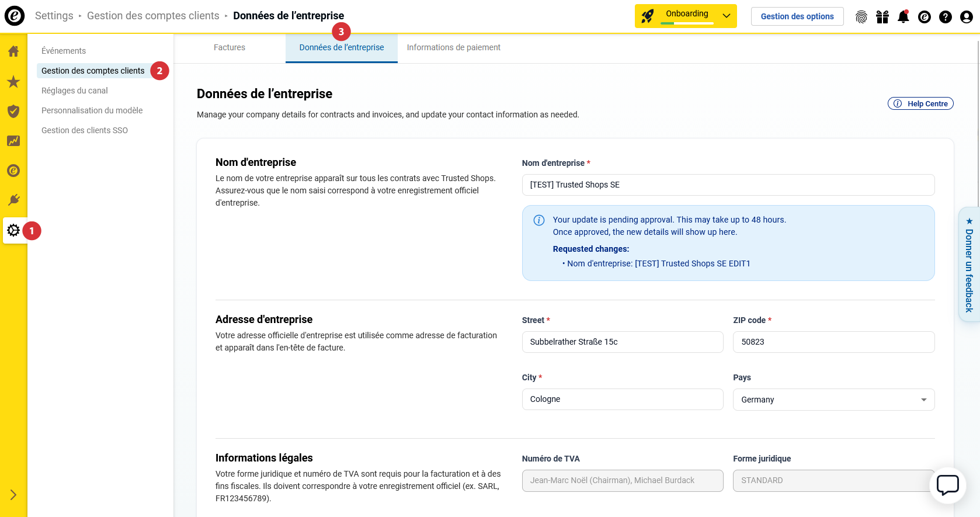Click the user profile avatar icon
980x517 pixels.
point(966,17)
